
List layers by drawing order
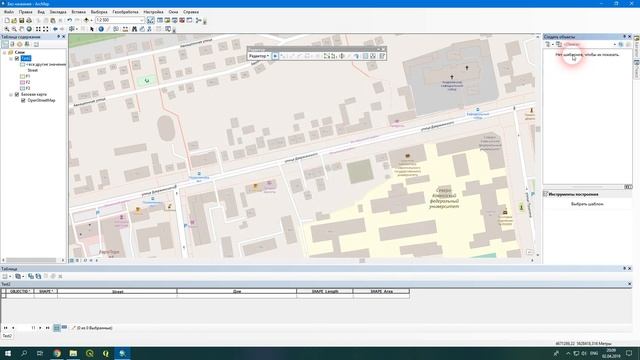tap(5, 44)
